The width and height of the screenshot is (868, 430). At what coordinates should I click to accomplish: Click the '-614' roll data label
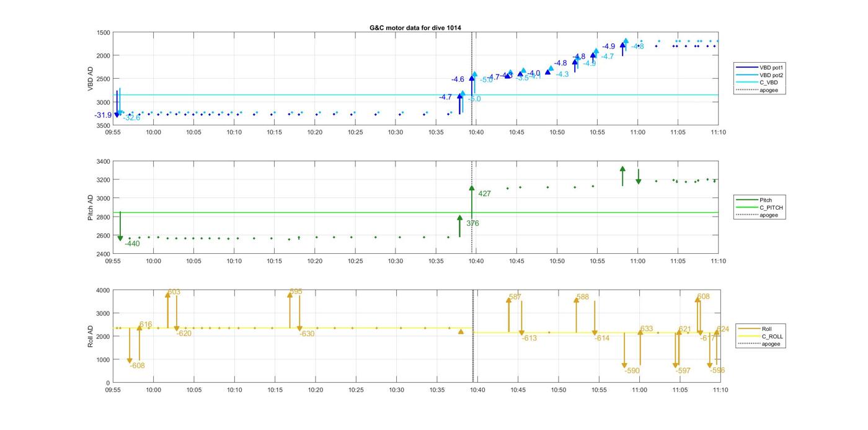[x=602, y=338]
